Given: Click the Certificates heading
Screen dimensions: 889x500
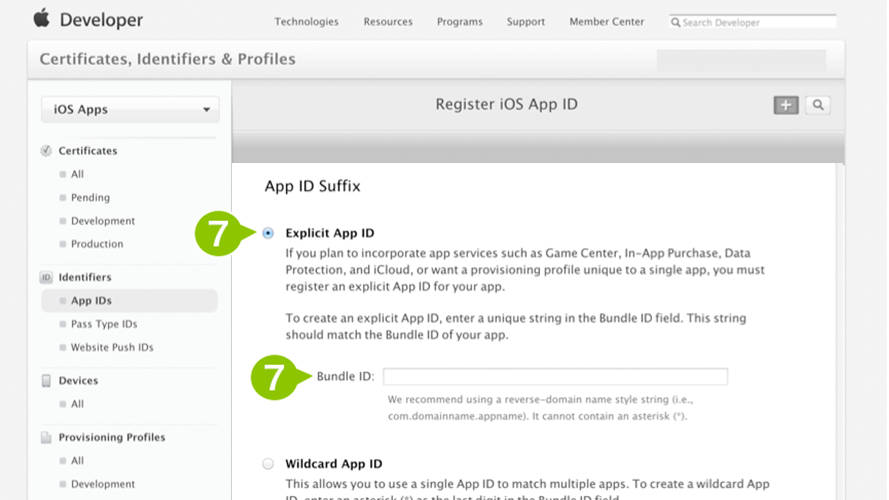Looking at the screenshot, I should [x=88, y=151].
